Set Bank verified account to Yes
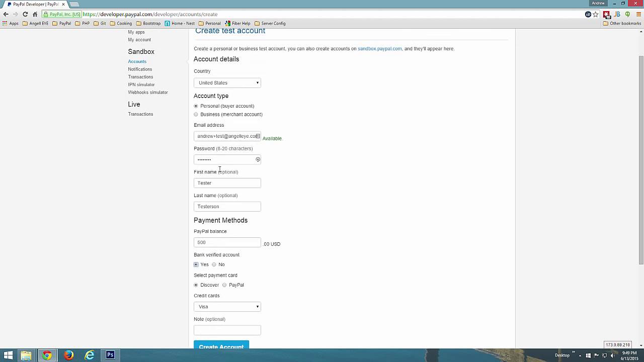This screenshot has height=362, width=644. (196, 264)
